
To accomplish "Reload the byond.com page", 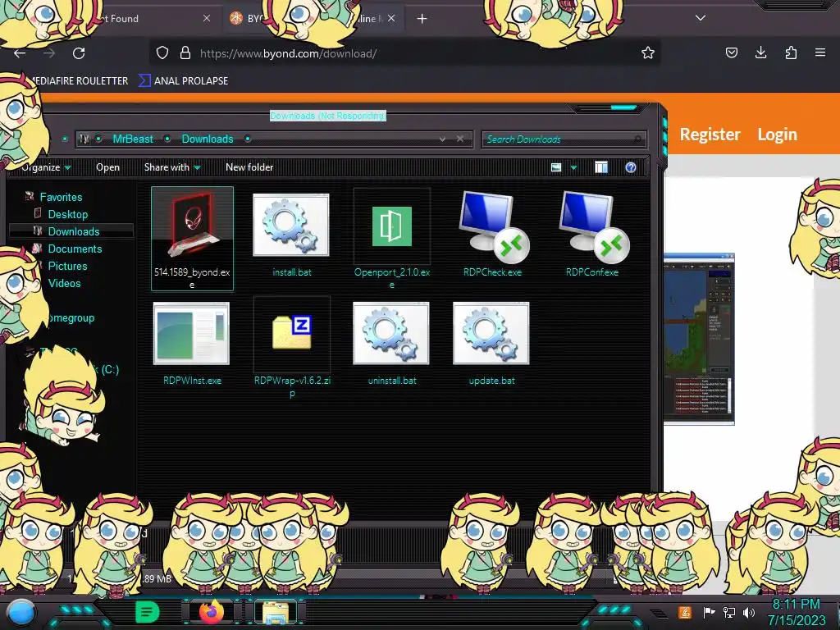I will [x=79, y=53].
